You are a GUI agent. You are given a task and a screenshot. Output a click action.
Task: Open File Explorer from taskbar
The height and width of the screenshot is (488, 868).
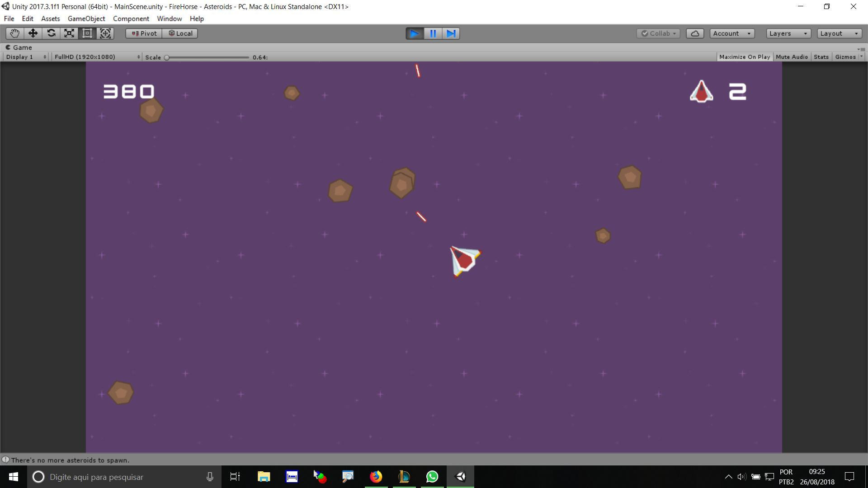264,477
